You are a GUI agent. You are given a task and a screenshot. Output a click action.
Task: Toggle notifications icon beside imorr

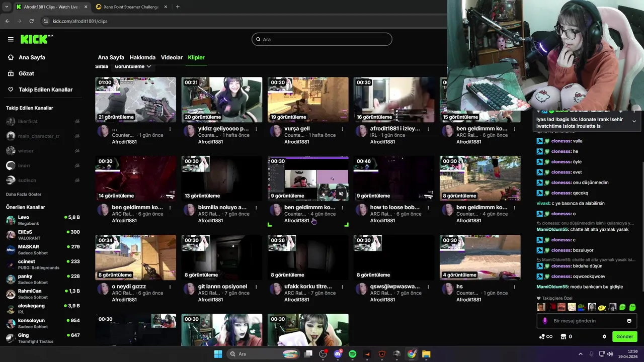77,165
